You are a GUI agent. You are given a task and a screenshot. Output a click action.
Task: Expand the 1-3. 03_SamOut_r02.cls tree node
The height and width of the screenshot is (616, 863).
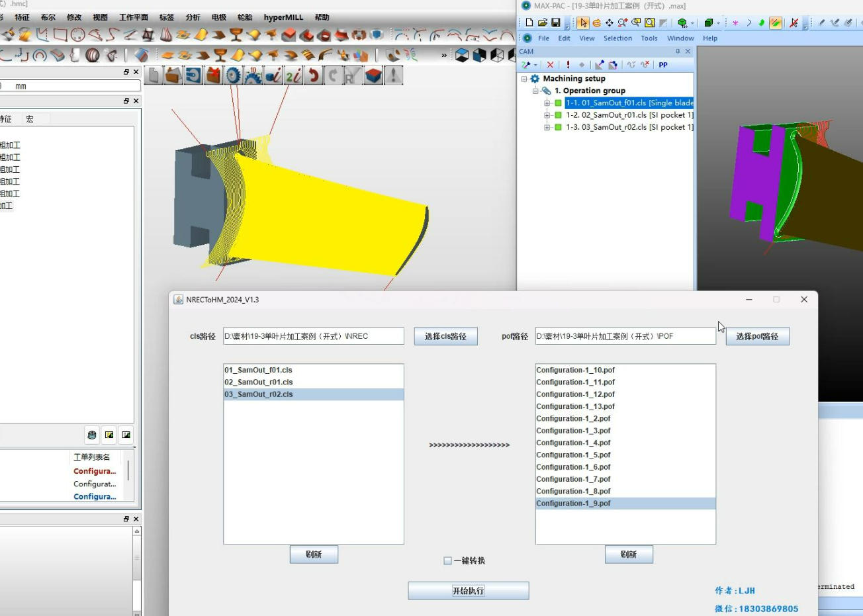pyautogui.click(x=547, y=127)
